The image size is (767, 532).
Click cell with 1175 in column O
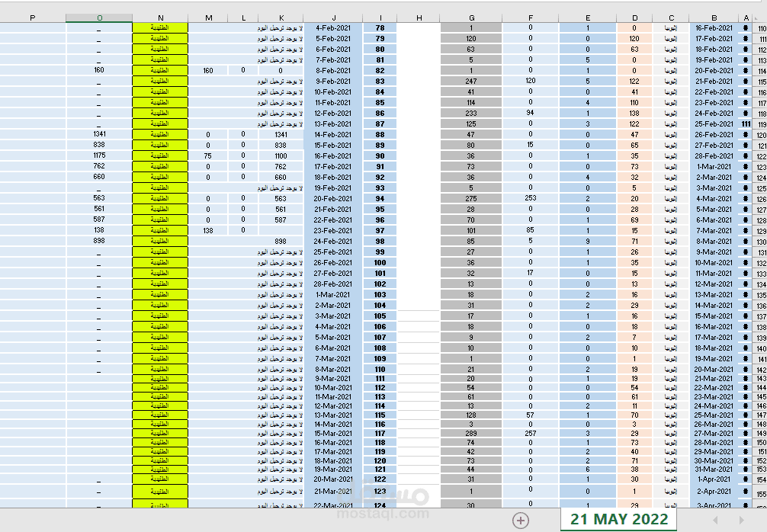click(99, 155)
